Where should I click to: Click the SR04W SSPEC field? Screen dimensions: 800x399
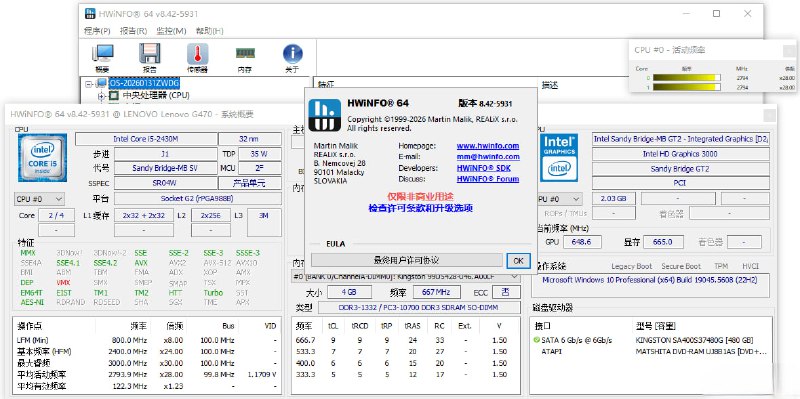click(165, 183)
